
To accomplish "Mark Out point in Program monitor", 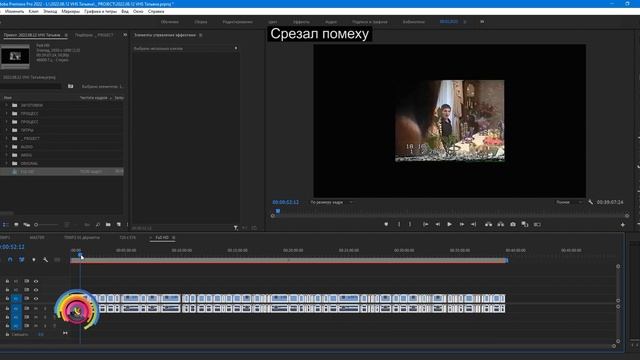I will [x=410, y=224].
